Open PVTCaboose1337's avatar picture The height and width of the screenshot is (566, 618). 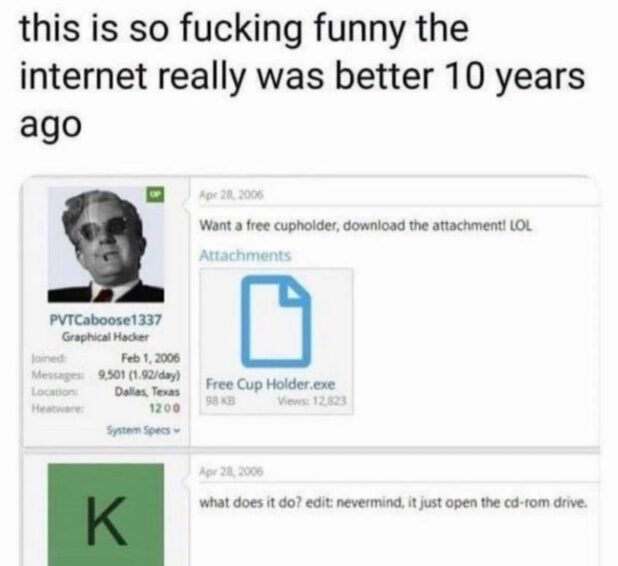(x=106, y=245)
